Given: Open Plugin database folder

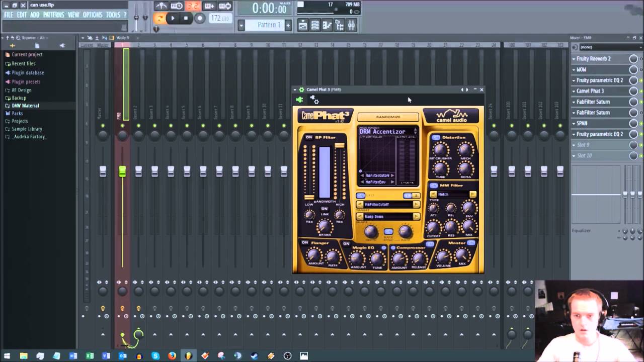Looking at the screenshot, I should click(x=28, y=73).
